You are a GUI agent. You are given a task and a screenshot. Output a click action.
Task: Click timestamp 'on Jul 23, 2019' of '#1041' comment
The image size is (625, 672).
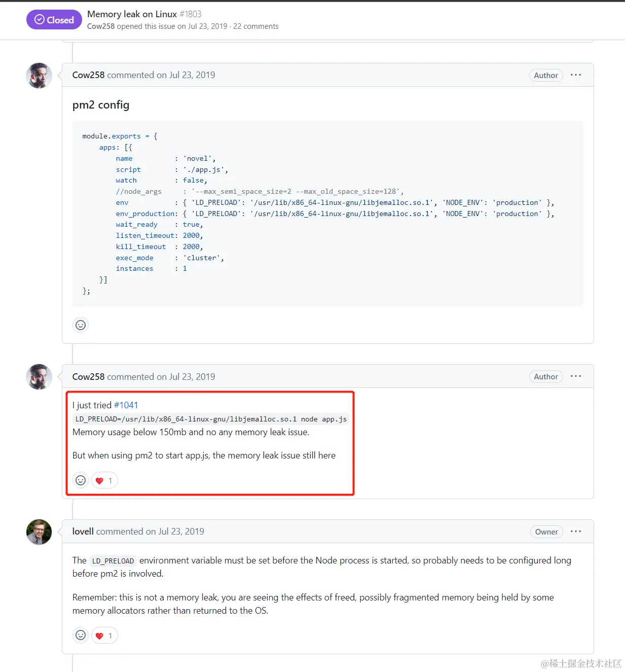tap(186, 377)
